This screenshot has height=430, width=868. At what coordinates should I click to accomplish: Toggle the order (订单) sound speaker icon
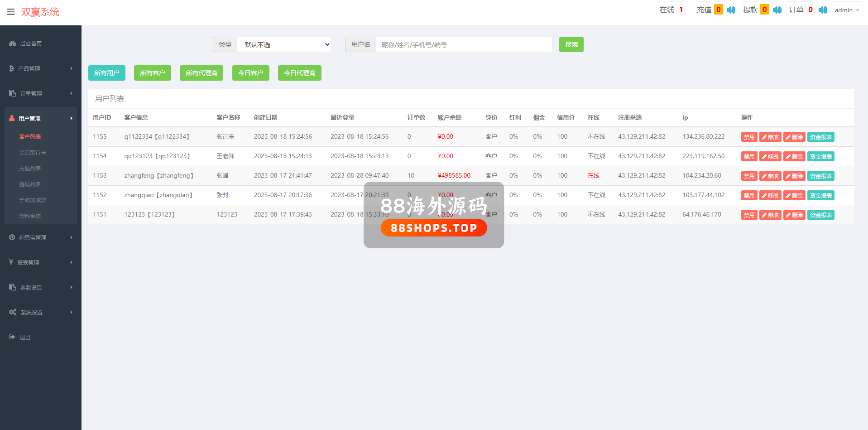823,10
